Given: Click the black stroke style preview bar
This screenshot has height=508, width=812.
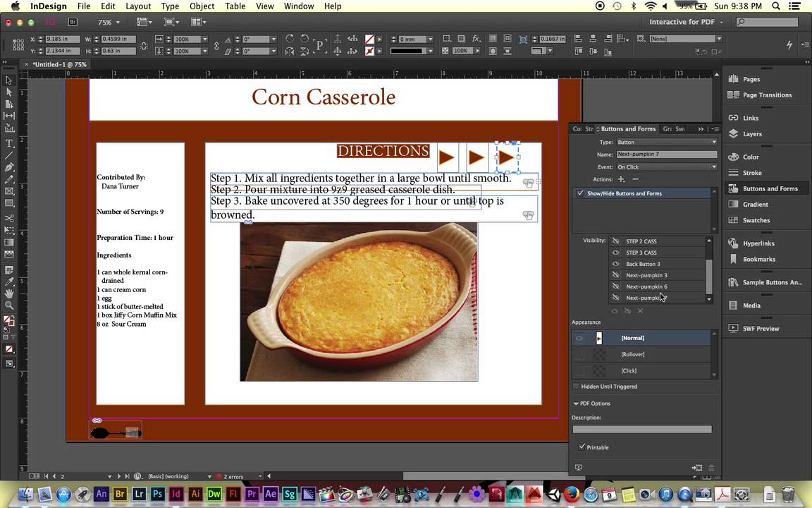Looking at the screenshot, I should click(x=407, y=51).
